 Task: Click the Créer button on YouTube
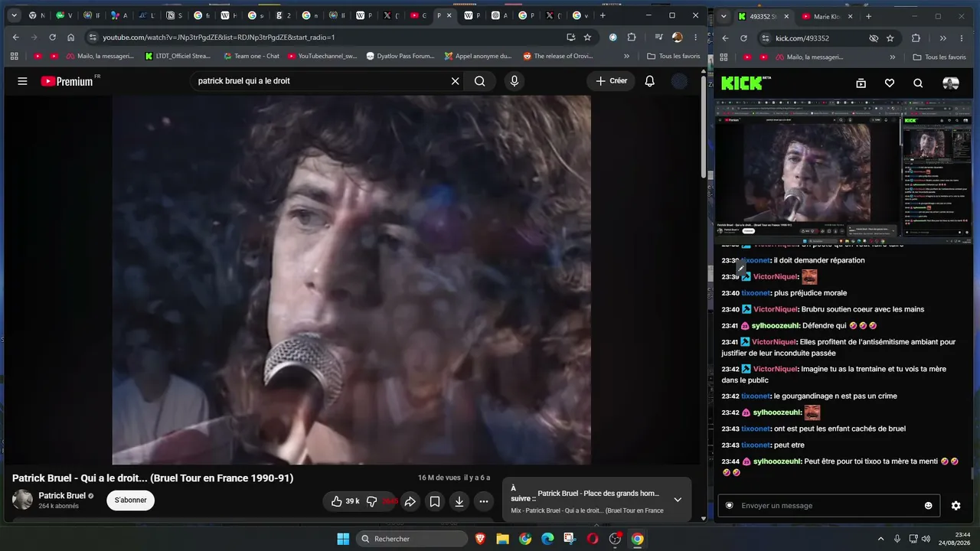coord(611,81)
